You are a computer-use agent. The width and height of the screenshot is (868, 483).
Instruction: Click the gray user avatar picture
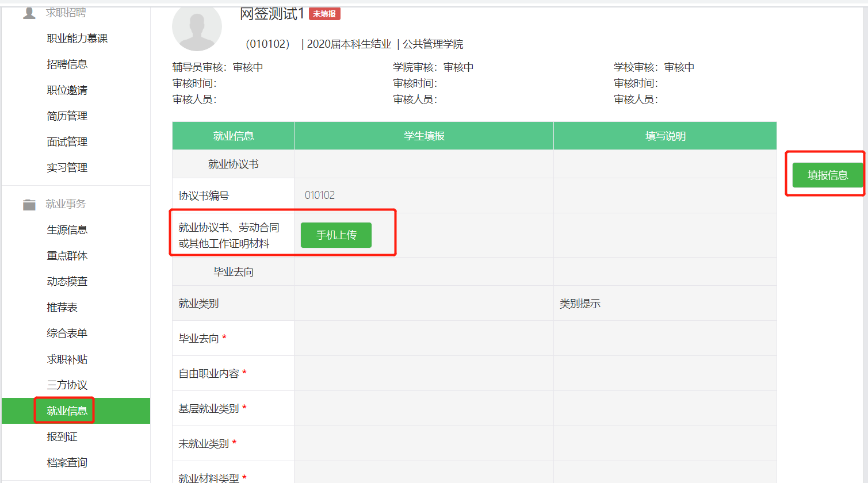click(x=197, y=28)
